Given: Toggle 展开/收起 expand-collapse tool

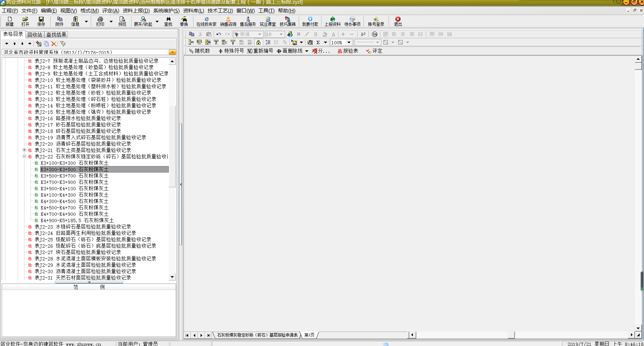Looking at the screenshot, I should click(143, 21).
